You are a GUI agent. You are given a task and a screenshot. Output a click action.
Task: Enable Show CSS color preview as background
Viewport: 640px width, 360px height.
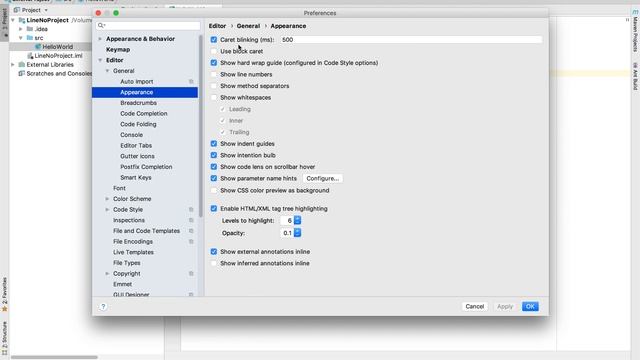point(214,191)
